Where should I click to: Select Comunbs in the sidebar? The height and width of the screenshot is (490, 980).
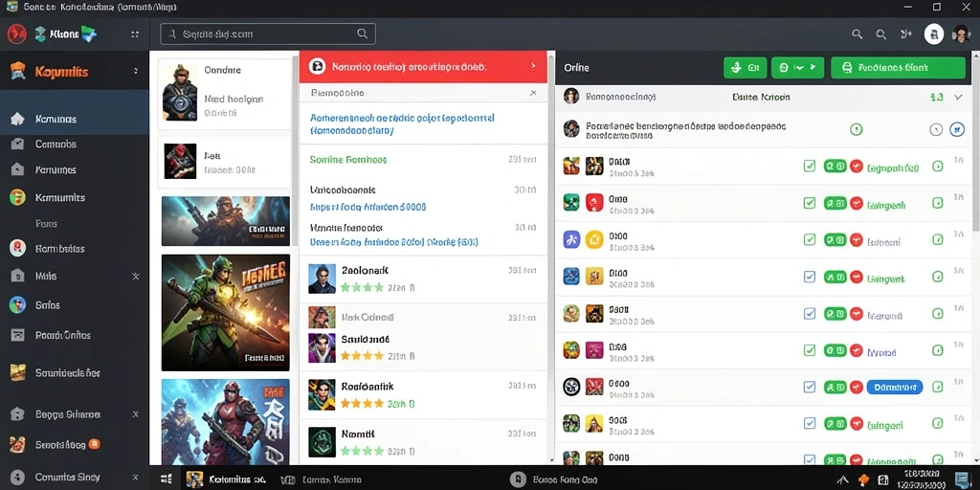56,144
